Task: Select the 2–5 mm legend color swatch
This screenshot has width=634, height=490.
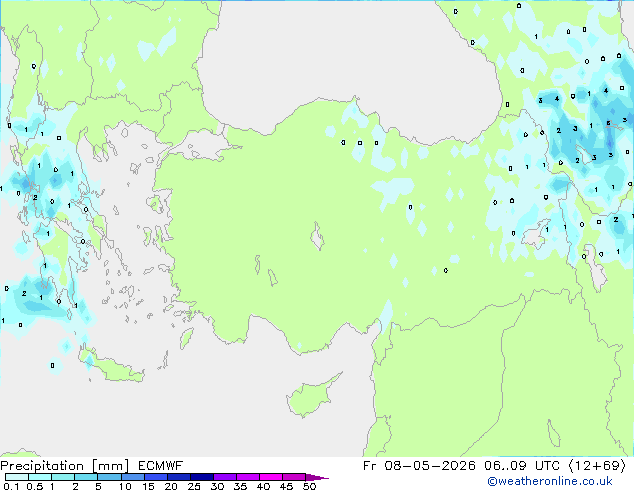Action: pos(86,477)
